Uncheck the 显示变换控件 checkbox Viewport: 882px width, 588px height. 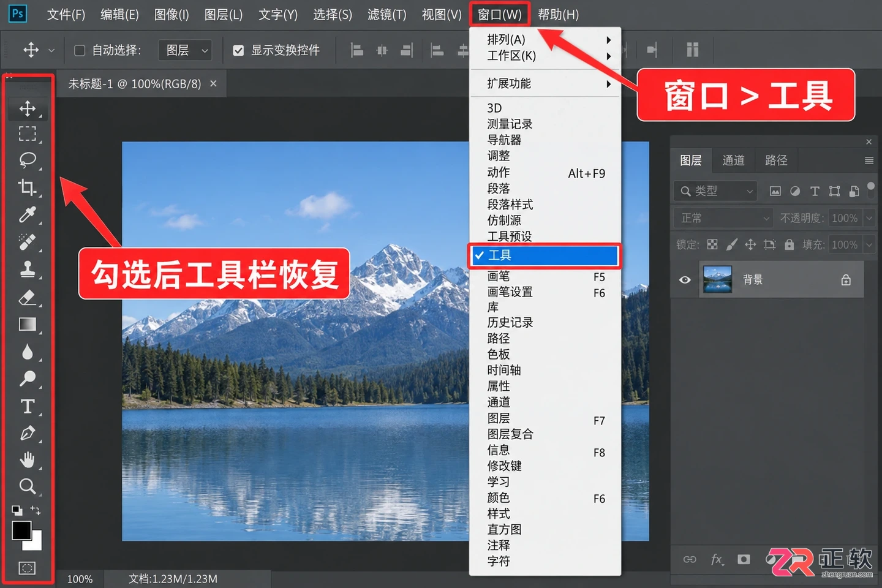[x=239, y=50]
